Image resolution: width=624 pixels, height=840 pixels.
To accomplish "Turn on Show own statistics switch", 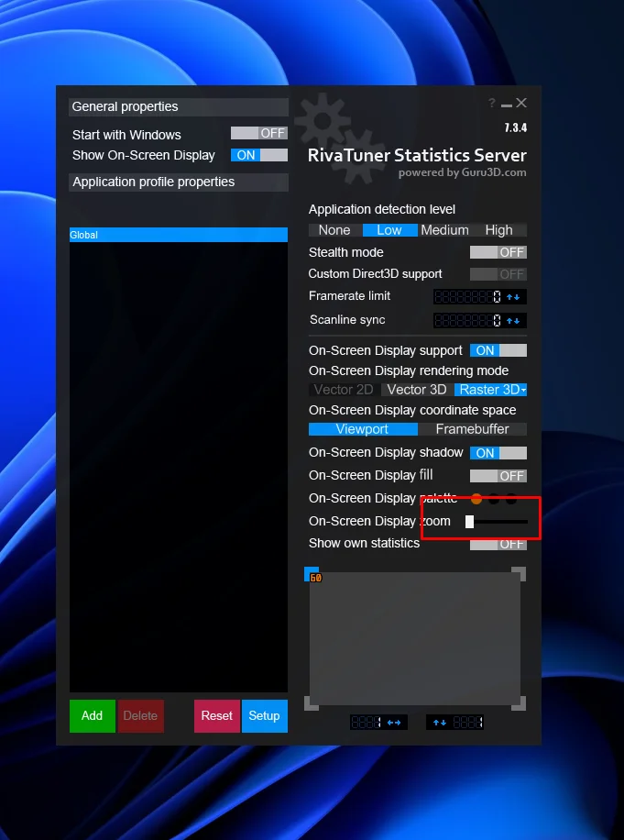I will click(498, 545).
